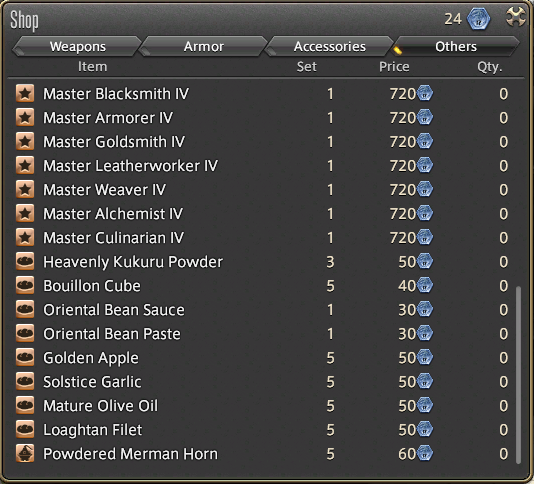
Task: Click the scrip icon in Master Blacksmith IV price
Action: click(x=425, y=93)
